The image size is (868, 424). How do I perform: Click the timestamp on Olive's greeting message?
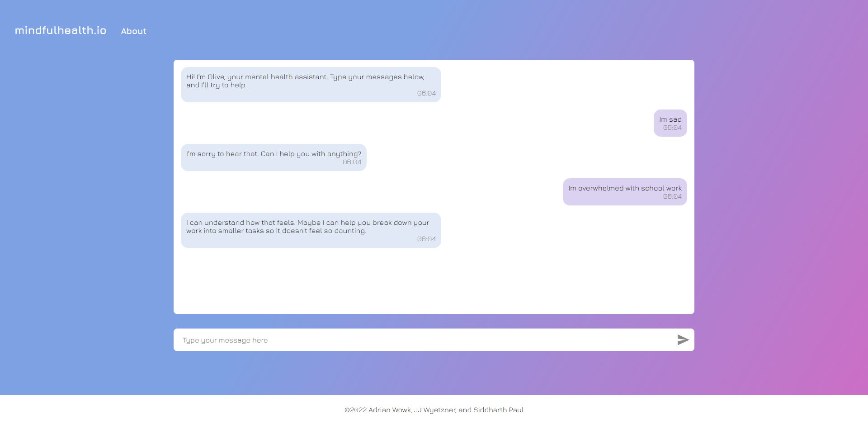pos(426,93)
